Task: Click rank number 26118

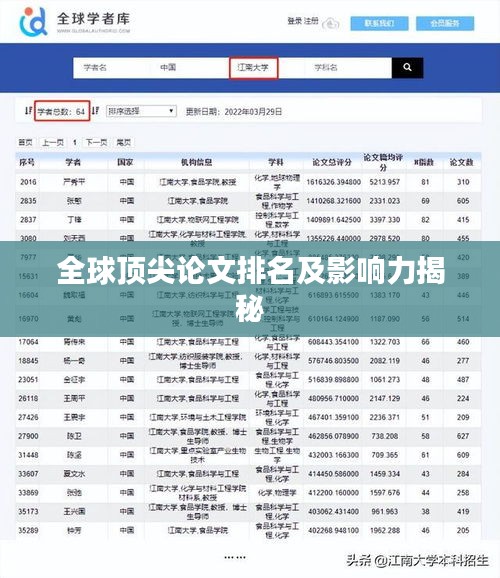Action: (x=28, y=398)
